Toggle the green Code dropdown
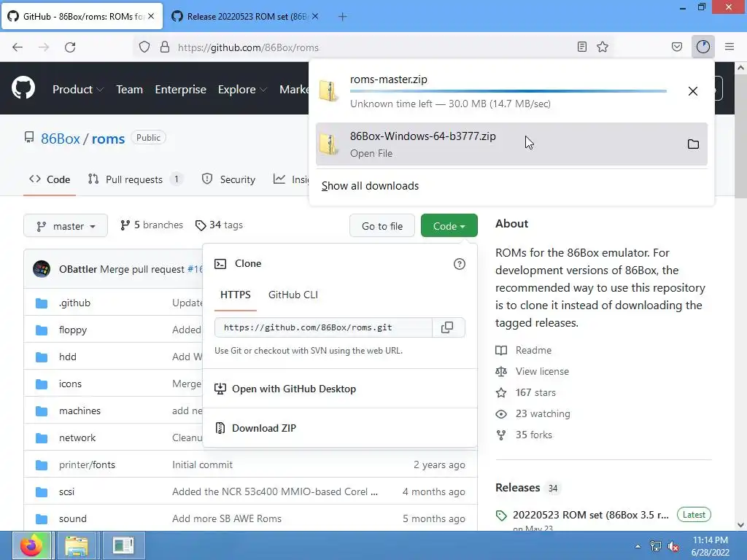Image resolution: width=747 pixels, height=560 pixels. 449,226
